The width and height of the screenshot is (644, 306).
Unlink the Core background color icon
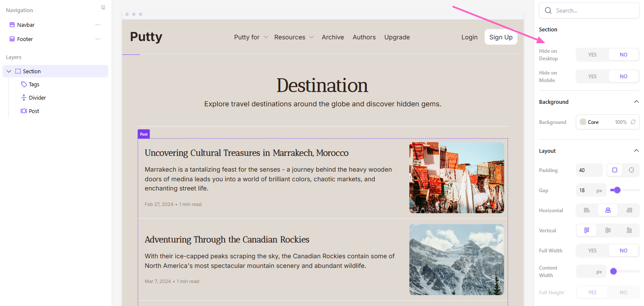point(633,122)
